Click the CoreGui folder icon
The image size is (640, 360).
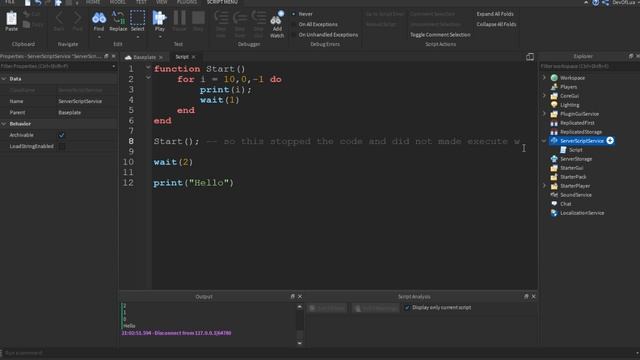pyautogui.click(x=554, y=96)
